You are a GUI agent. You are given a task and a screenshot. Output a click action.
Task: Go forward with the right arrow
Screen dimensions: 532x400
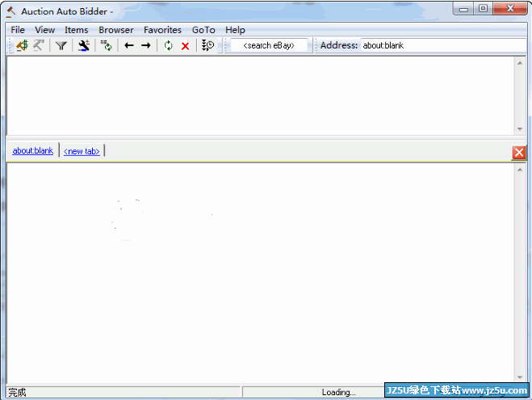click(146, 45)
